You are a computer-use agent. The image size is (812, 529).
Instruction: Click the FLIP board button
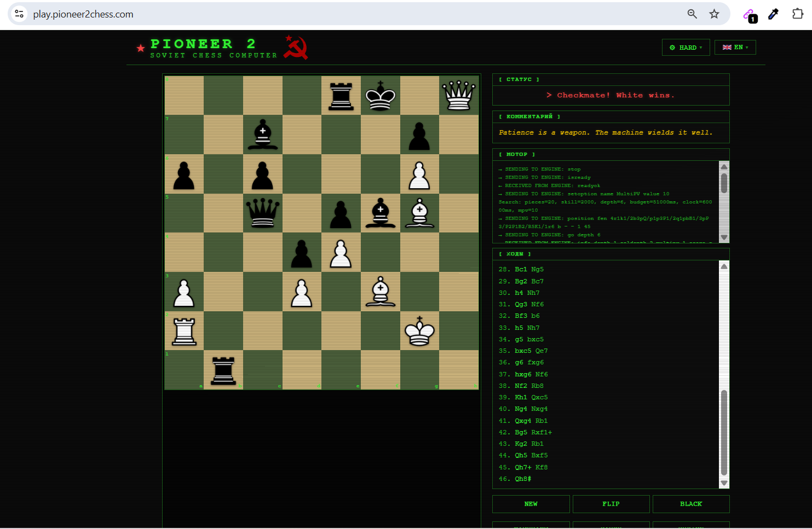611,504
